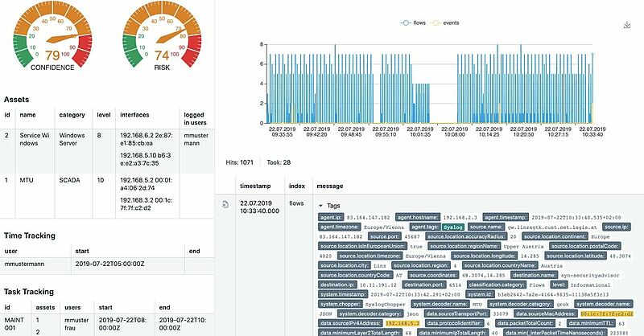
Task: Click the source.location.postalCode tag label
Action: 584,246
